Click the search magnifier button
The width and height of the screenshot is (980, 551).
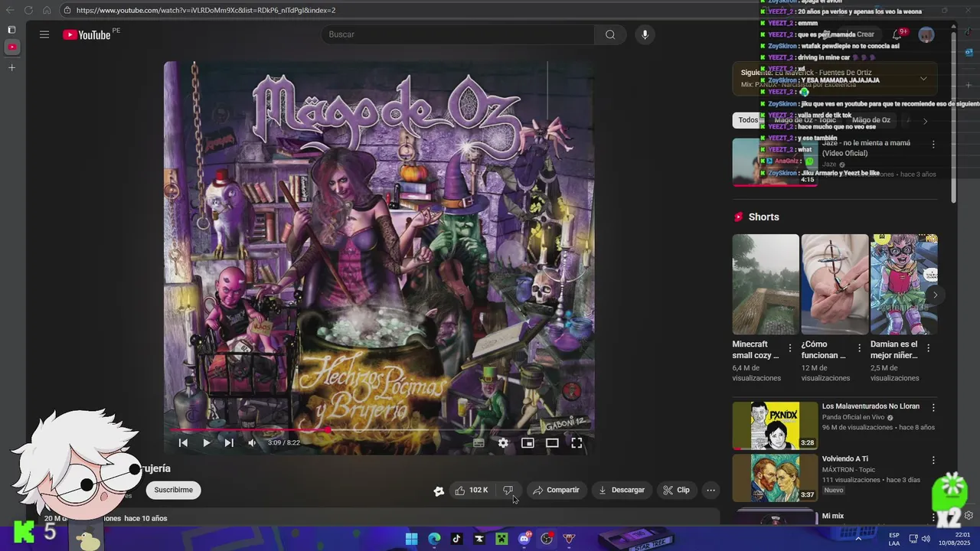click(x=610, y=34)
